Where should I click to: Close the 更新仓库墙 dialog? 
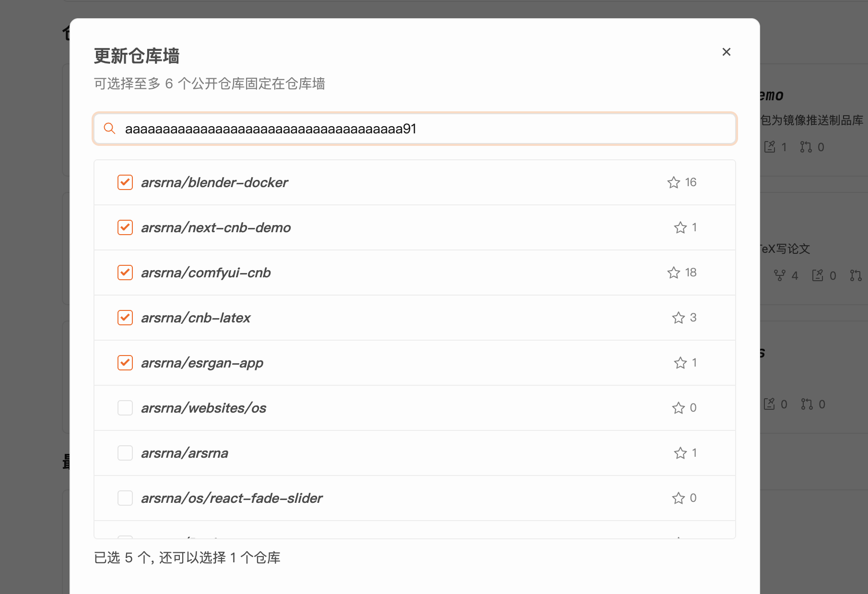click(726, 52)
